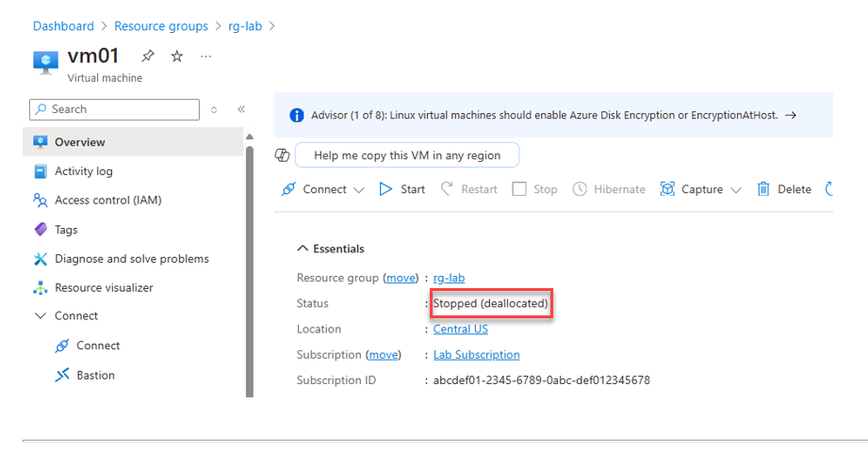Open the Central US location link

(461, 330)
